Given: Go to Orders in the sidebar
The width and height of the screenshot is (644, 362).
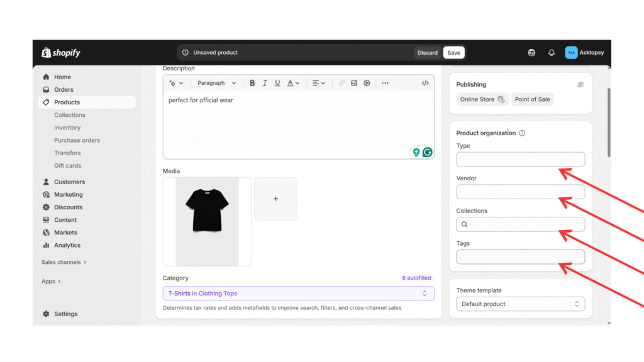Looking at the screenshot, I should click(64, 90).
